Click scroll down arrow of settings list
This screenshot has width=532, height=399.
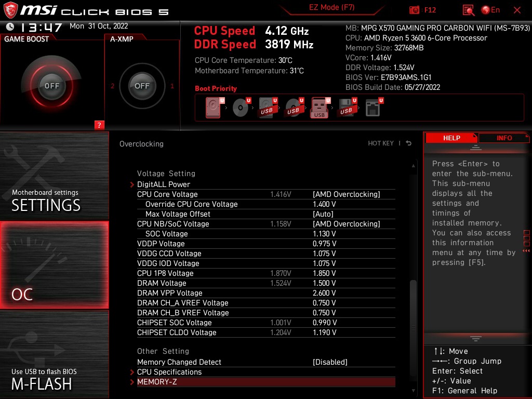pyautogui.click(x=413, y=391)
